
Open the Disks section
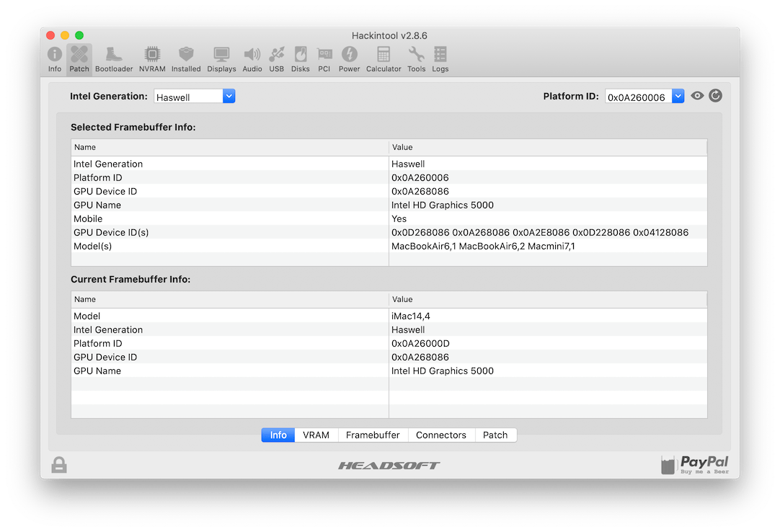click(301, 59)
